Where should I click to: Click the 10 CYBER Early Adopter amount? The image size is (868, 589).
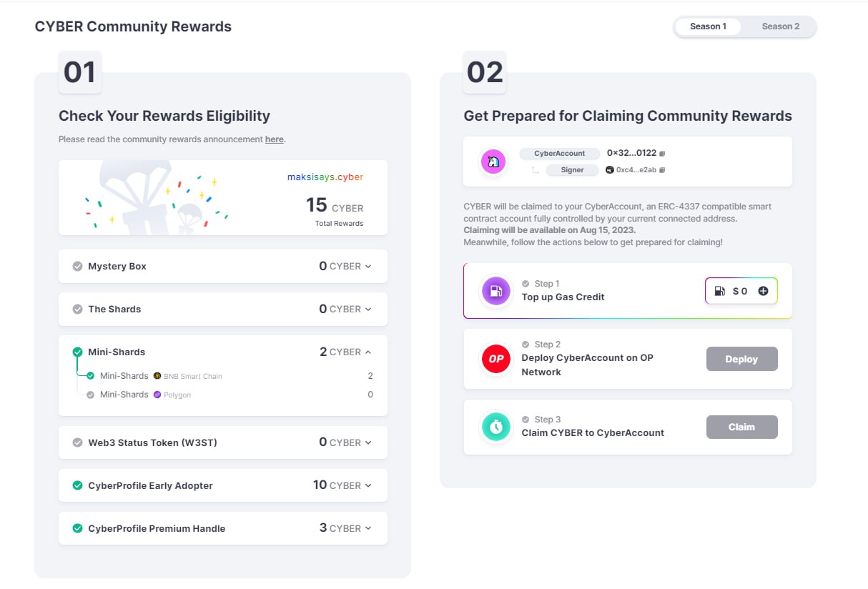[337, 485]
